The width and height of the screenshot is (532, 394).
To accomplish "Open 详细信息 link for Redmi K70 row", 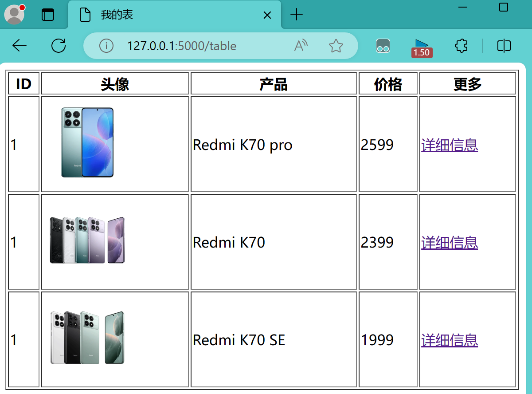I will 450,242.
